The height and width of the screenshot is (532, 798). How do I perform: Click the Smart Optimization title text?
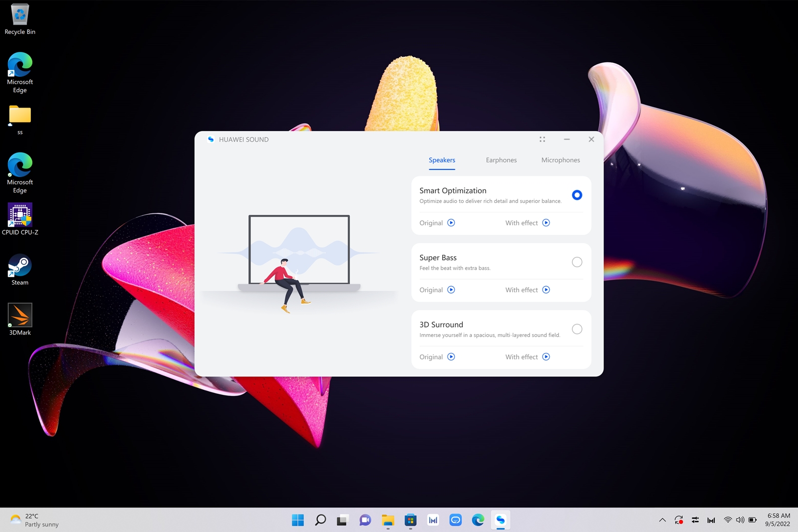click(x=453, y=190)
